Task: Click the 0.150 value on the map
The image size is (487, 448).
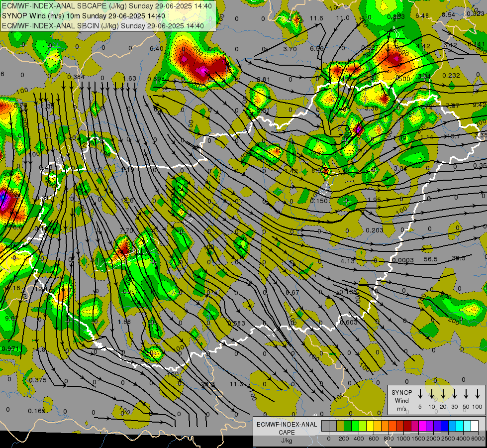Action: [x=319, y=201]
